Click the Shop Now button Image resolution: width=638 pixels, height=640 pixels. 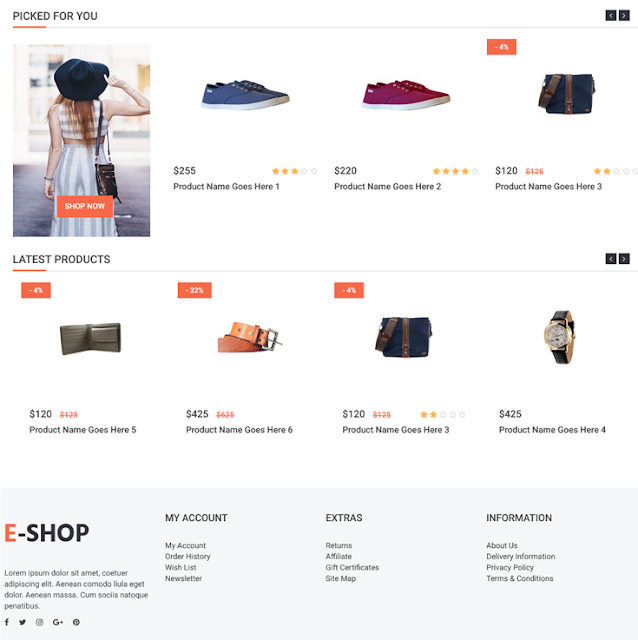(84, 206)
